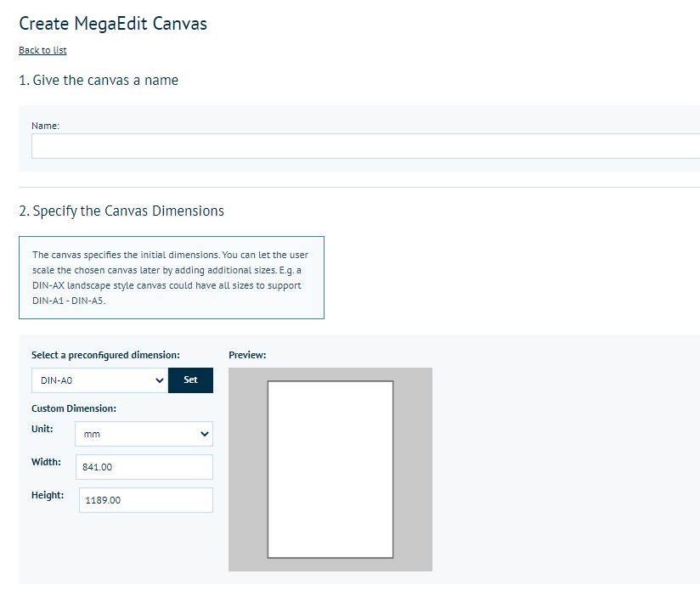Select the Height field showing 1189.00
This screenshot has height=602, width=700.
click(x=145, y=500)
